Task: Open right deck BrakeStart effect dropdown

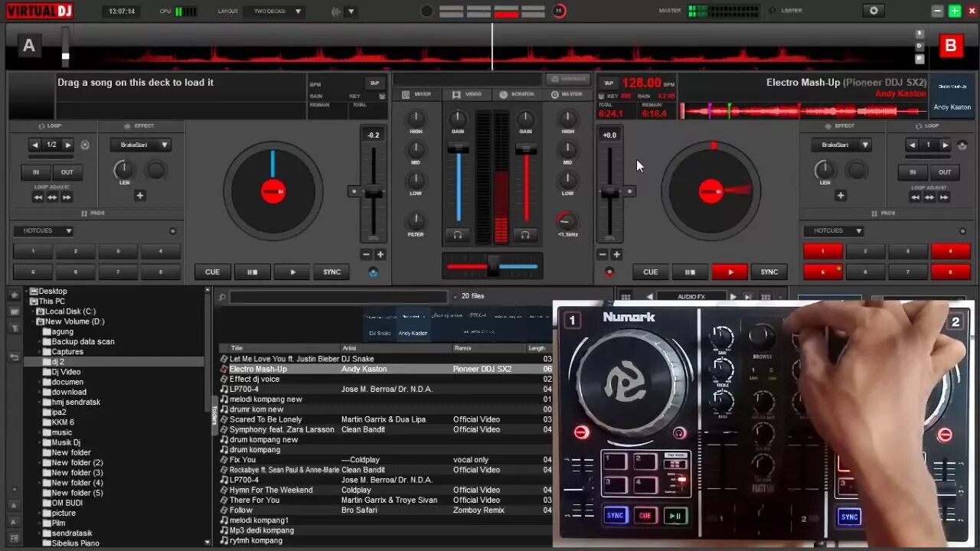Action: point(841,145)
